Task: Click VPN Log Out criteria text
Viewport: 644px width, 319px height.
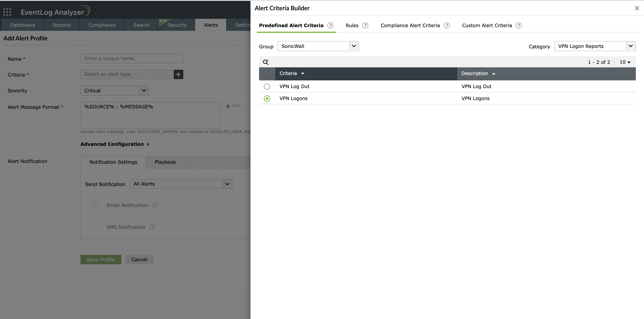Action: tap(294, 87)
